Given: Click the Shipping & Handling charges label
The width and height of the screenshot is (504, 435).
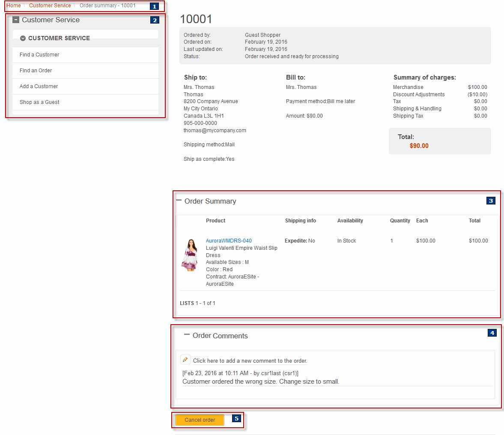Looking at the screenshot, I should pyautogui.click(x=417, y=109).
